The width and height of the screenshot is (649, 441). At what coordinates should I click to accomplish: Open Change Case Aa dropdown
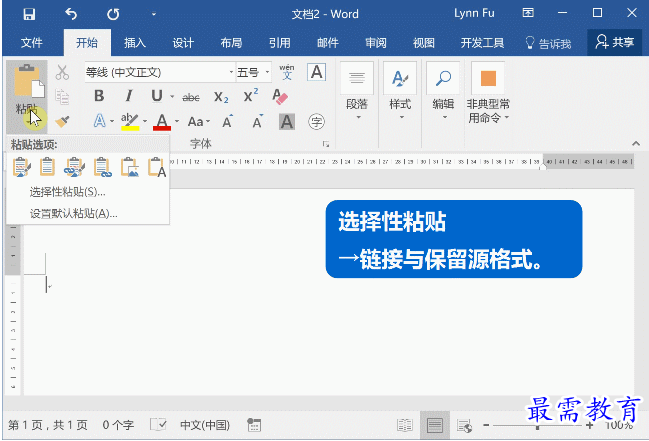pyautogui.click(x=199, y=122)
